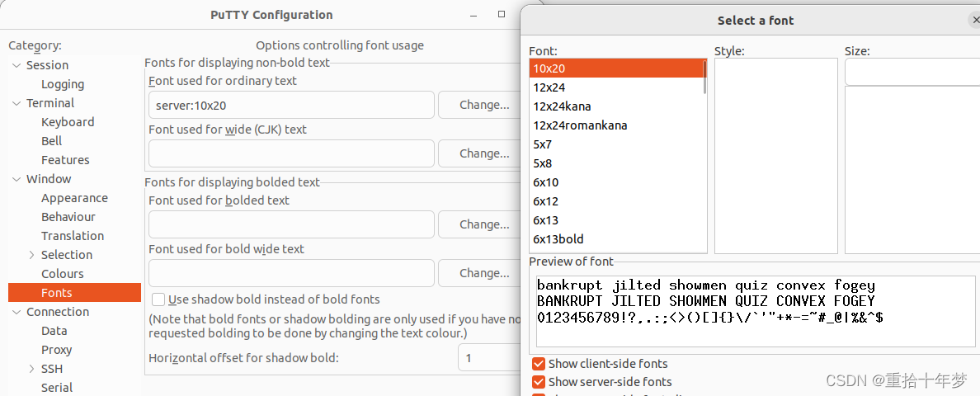Select font 6x13bold in the list
The width and height of the screenshot is (980, 396).
click(616, 239)
